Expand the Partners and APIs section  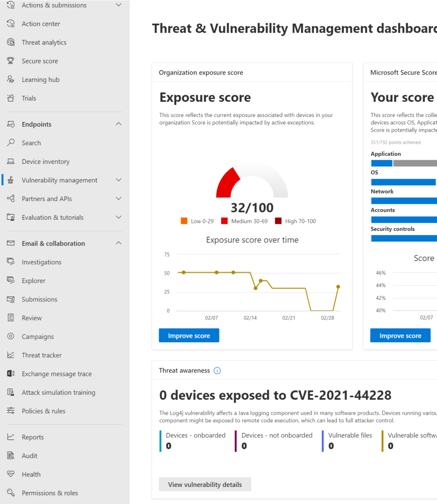coord(118,199)
